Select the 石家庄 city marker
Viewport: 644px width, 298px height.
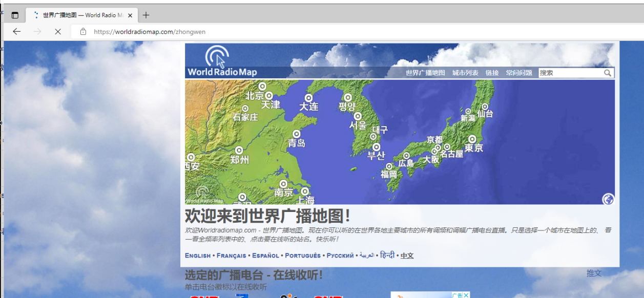[x=245, y=109]
